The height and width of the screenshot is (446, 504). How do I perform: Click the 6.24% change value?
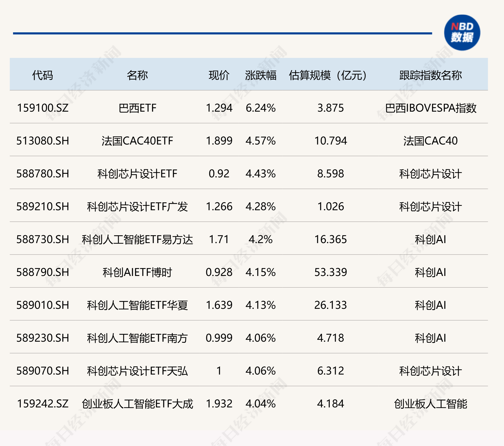click(x=260, y=108)
